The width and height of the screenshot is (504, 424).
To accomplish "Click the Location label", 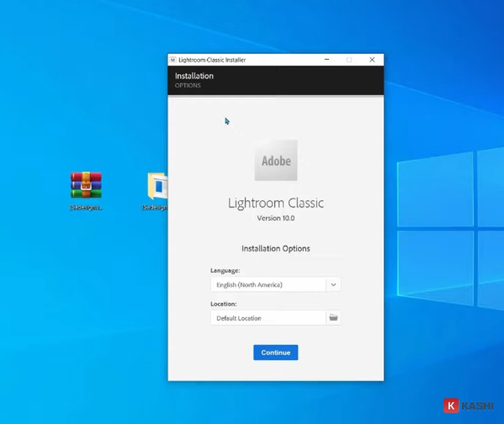I will [x=223, y=304].
